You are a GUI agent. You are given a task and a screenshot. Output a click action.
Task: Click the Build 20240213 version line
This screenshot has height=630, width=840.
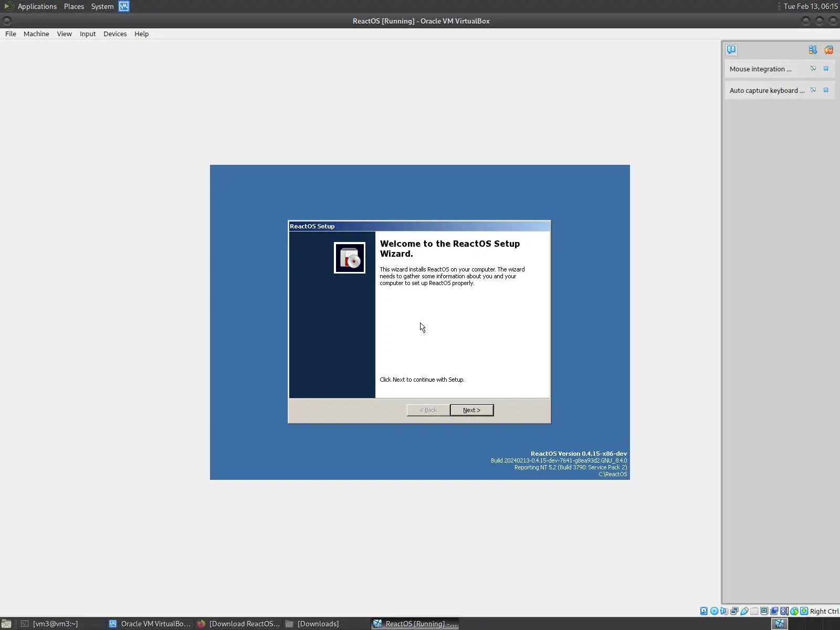pos(559,460)
